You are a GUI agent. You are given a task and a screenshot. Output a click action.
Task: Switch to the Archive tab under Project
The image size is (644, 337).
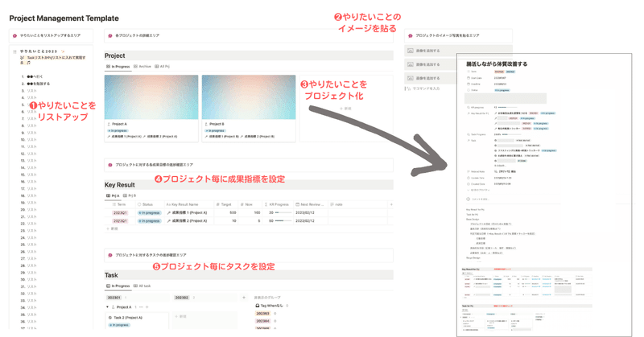142,67
